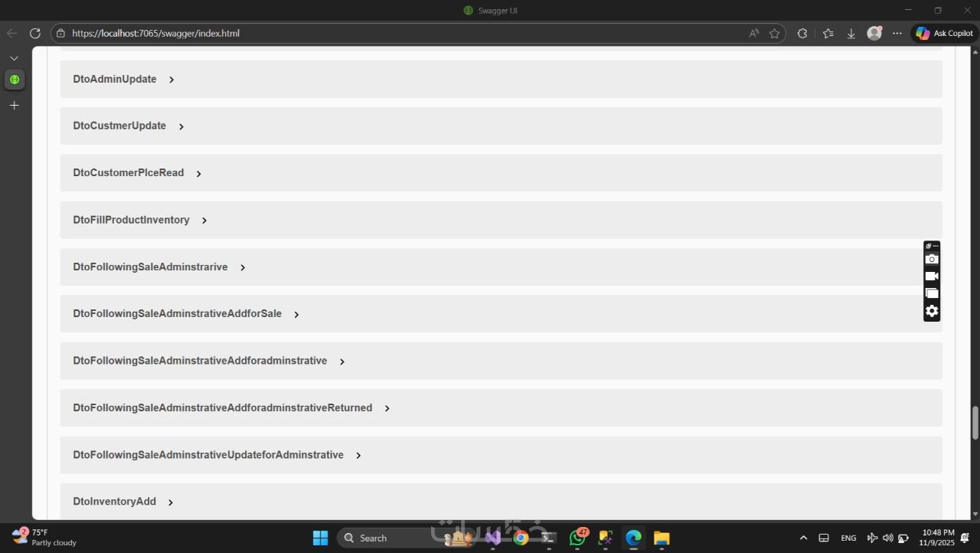Click the floating toolbar camera screenshot icon
Viewport: 980px width, 553px height.
pyautogui.click(x=932, y=259)
